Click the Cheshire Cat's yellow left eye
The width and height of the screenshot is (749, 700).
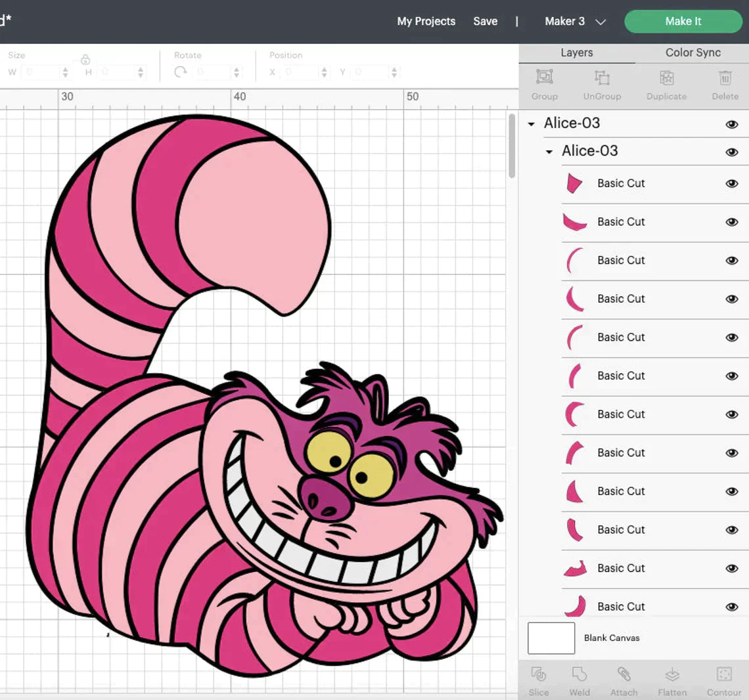(x=329, y=452)
